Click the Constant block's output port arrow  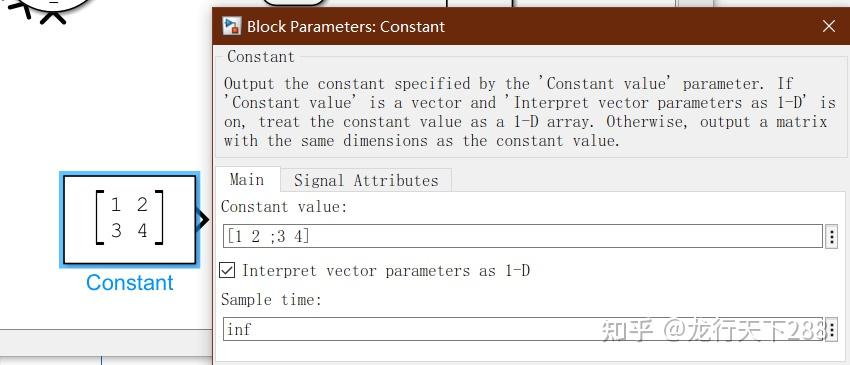tap(203, 220)
